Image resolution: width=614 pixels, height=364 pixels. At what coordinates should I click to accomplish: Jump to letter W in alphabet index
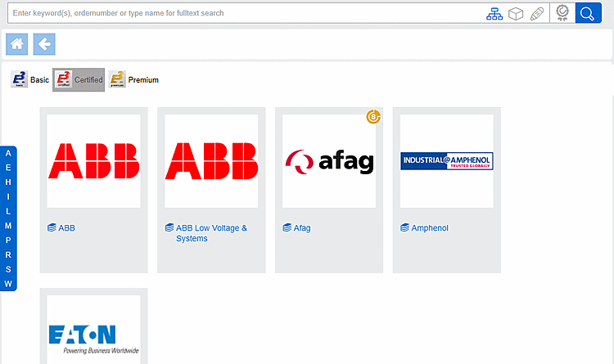(x=8, y=284)
